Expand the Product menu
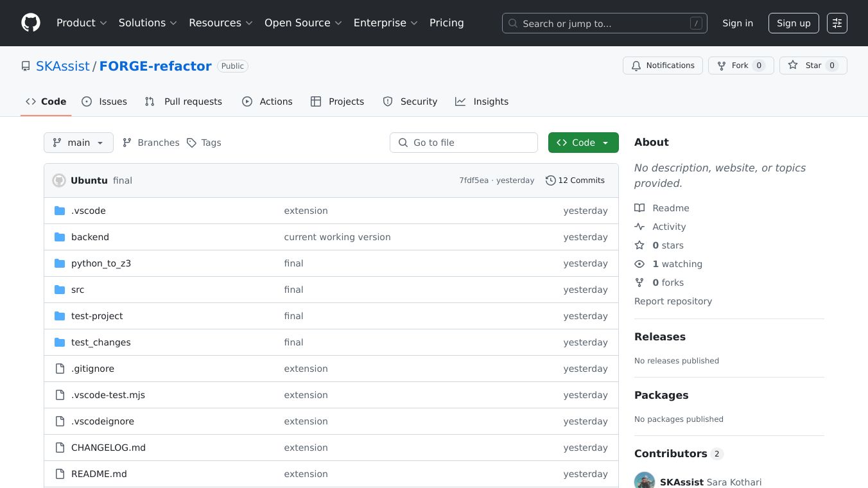Viewport: 868px width, 488px height. point(82,23)
